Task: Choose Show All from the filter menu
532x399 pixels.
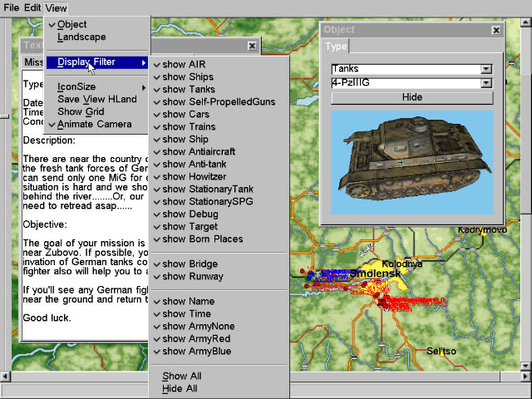Action: (182, 376)
